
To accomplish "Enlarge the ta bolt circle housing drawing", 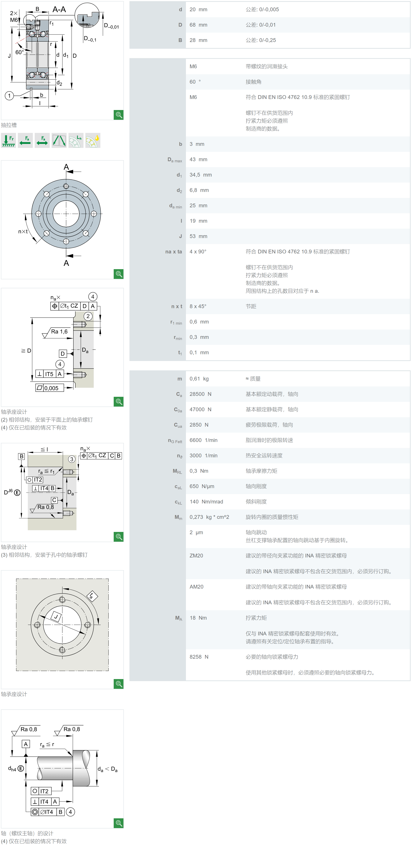I will click(119, 684).
